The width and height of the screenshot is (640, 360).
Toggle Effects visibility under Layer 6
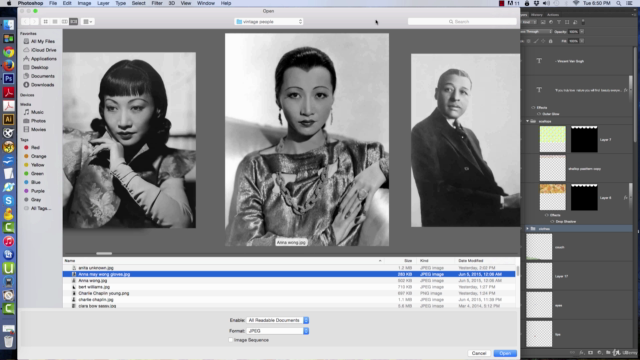[546, 215]
